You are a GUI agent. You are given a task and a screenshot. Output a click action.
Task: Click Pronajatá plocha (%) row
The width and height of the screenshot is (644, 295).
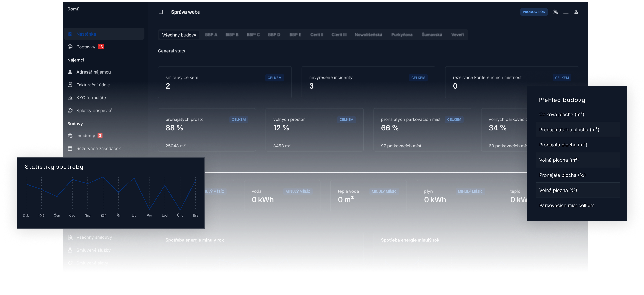pos(578,175)
